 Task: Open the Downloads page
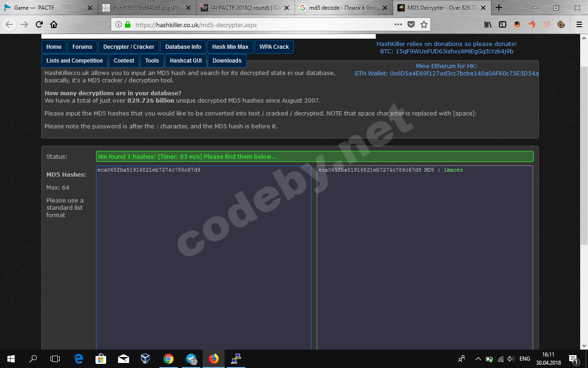227,61
